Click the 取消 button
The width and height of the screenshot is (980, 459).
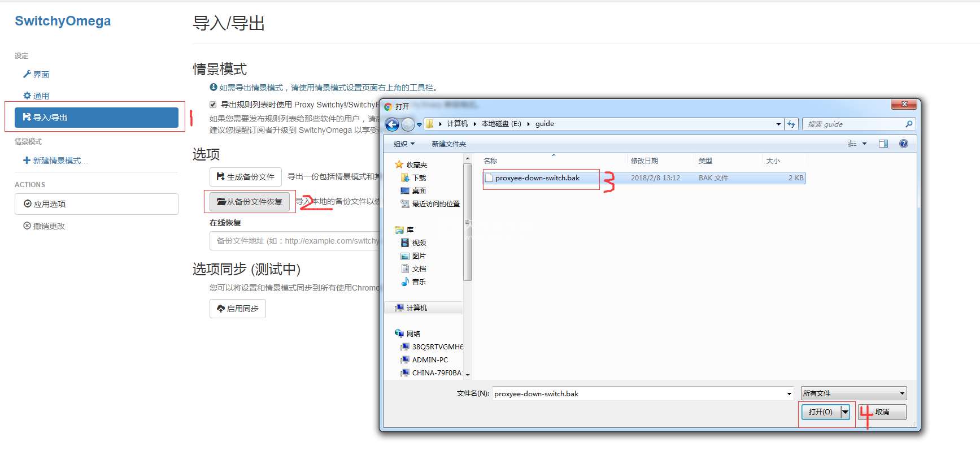click(882, 412)
